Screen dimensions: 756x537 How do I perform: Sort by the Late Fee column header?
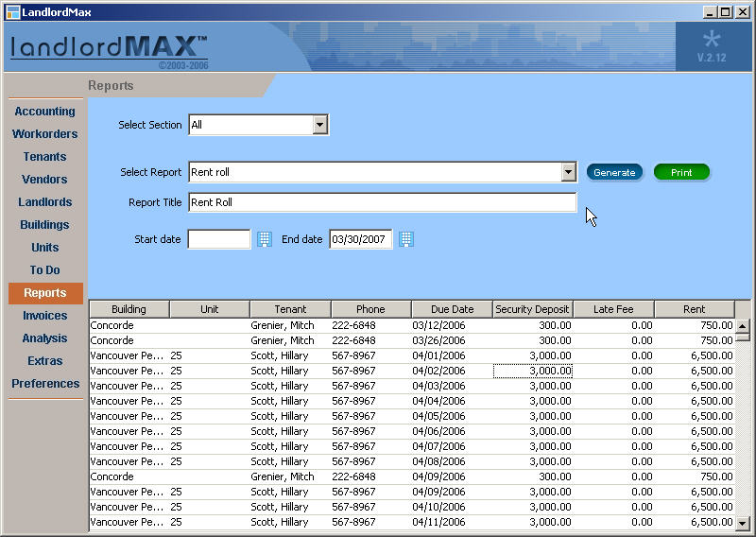pyautogui.click(x=613, y=309)
